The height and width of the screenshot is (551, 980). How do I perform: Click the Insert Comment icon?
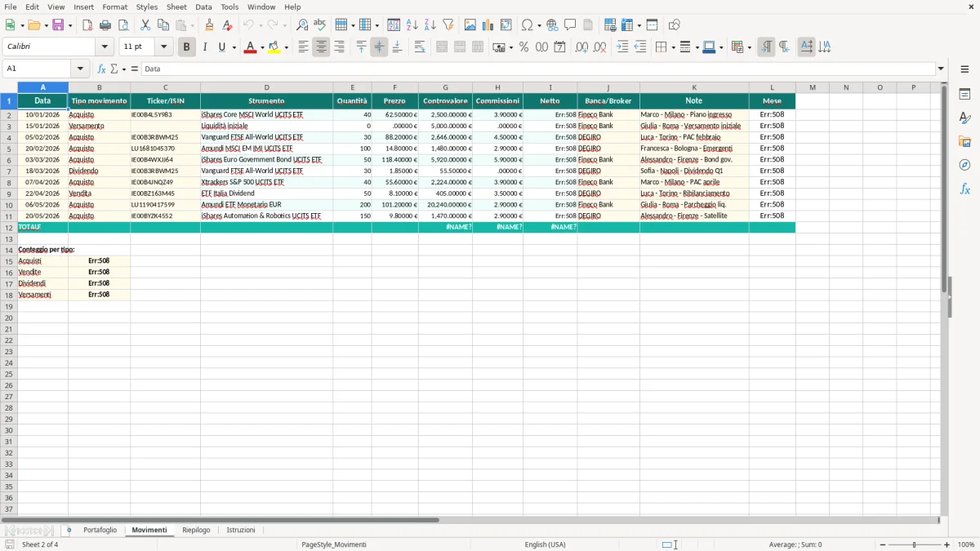click(570, 25)
